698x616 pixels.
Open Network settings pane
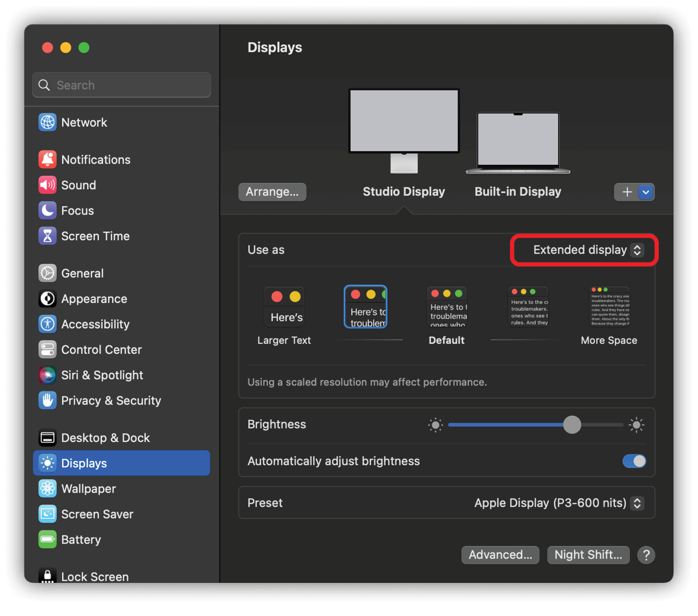point(121,122)
